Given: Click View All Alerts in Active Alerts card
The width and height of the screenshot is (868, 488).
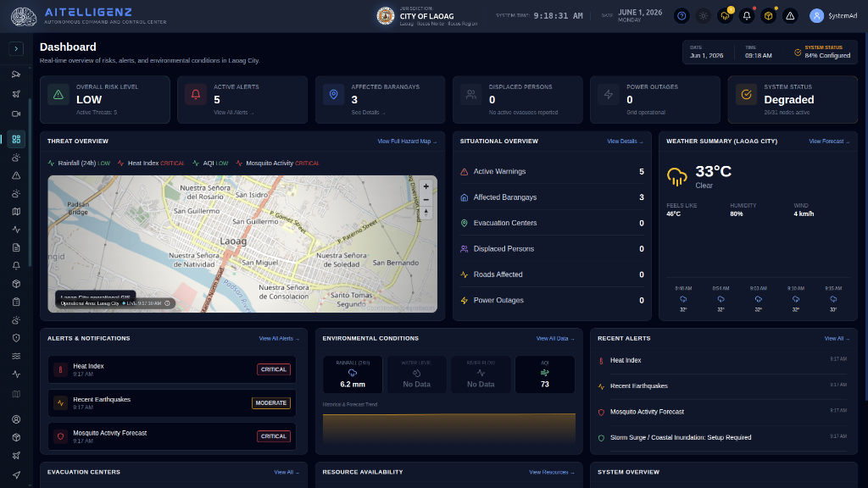Looking at the screenshot, I should pyautogui.click(x=234, y=113).
